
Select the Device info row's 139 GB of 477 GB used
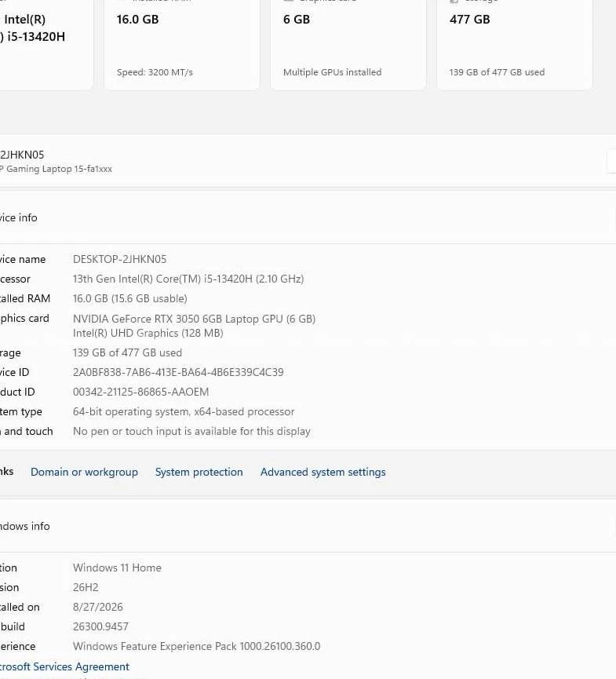point(127,353)
